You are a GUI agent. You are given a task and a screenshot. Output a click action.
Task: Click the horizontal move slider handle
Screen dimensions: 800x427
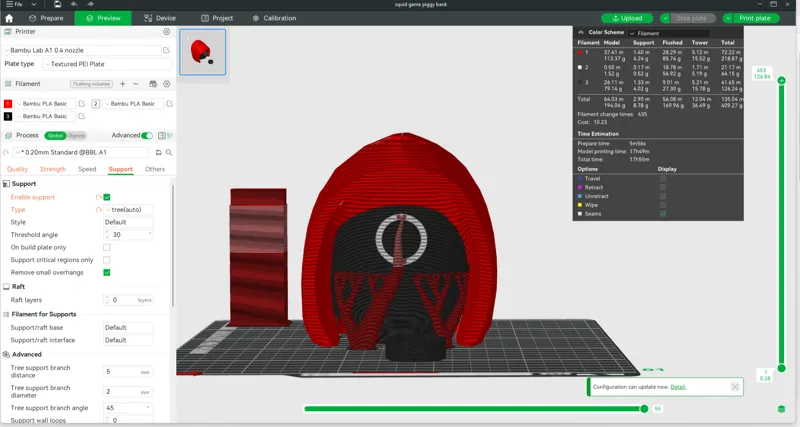644,409
